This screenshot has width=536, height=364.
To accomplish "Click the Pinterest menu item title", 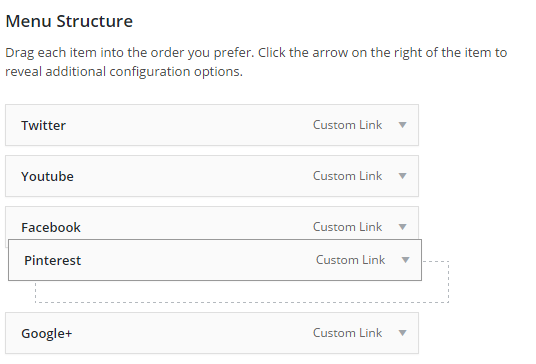I will 53,260.
